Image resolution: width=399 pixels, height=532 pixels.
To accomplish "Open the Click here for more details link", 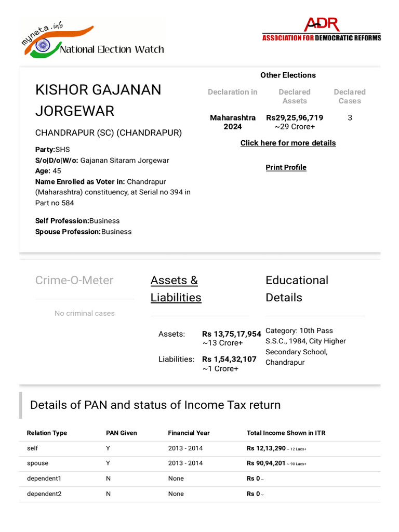I will pos(288,143).
